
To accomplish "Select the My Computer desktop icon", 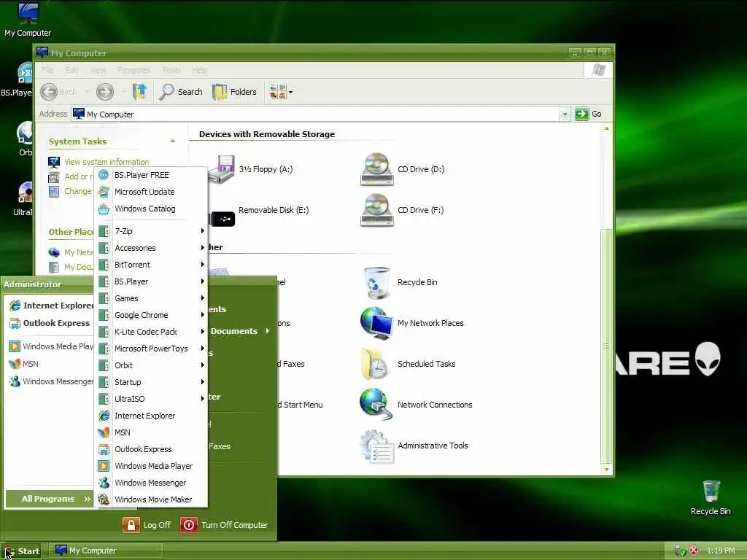I will tap(28, 20).
